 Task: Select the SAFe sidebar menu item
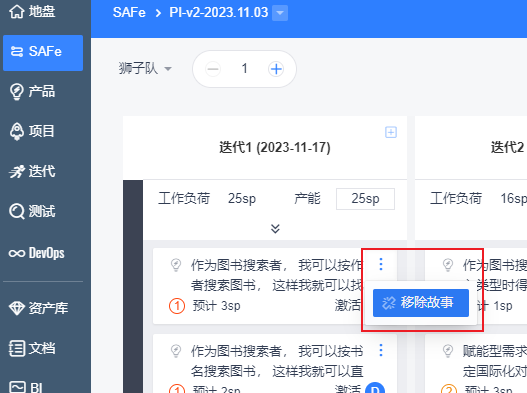click(x=43, y=52)
